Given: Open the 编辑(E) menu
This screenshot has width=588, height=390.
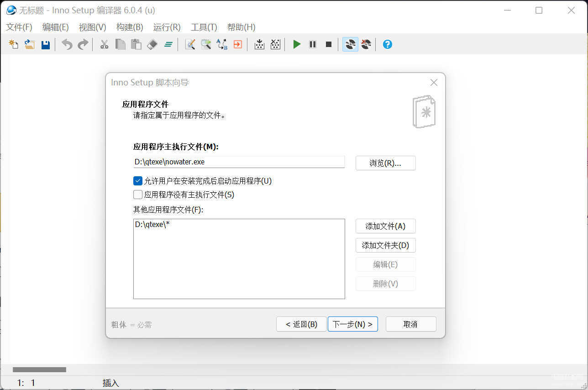Looking at the screenshot, I should [x=56, y=27].
